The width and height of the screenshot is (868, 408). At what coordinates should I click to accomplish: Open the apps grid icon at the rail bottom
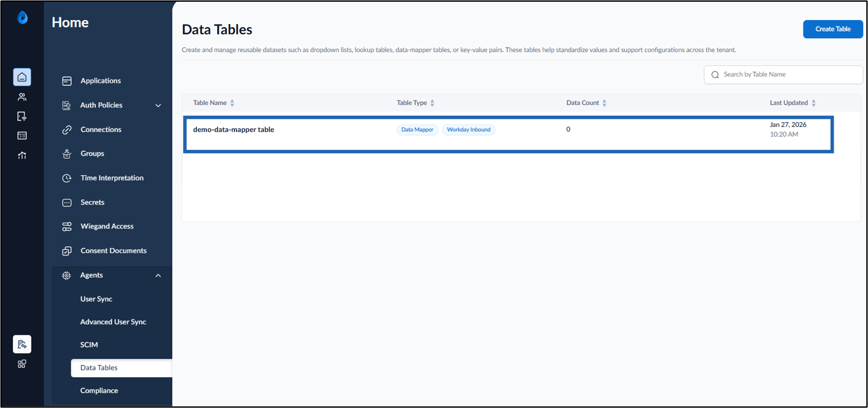(x=22, y=364)
